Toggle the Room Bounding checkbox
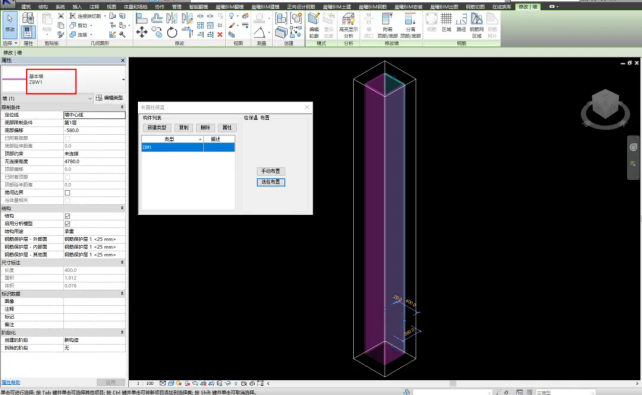This screenshot has height=395, width=642. (68, 192)
